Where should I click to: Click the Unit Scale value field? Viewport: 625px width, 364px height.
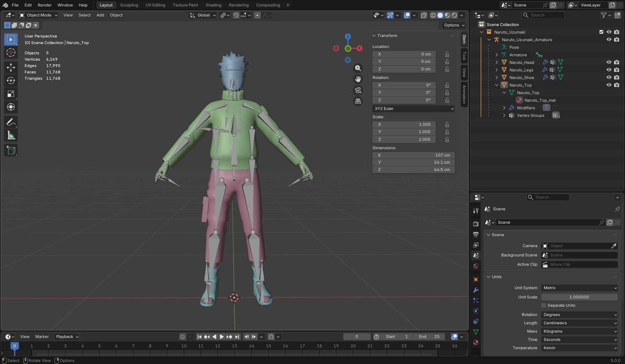coord(579,297)
